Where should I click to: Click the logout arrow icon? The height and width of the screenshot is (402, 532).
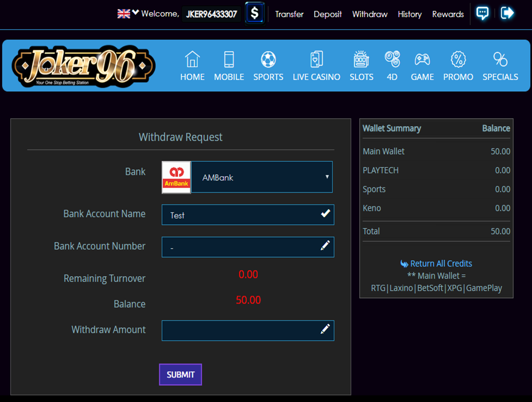tap(507, 14)
